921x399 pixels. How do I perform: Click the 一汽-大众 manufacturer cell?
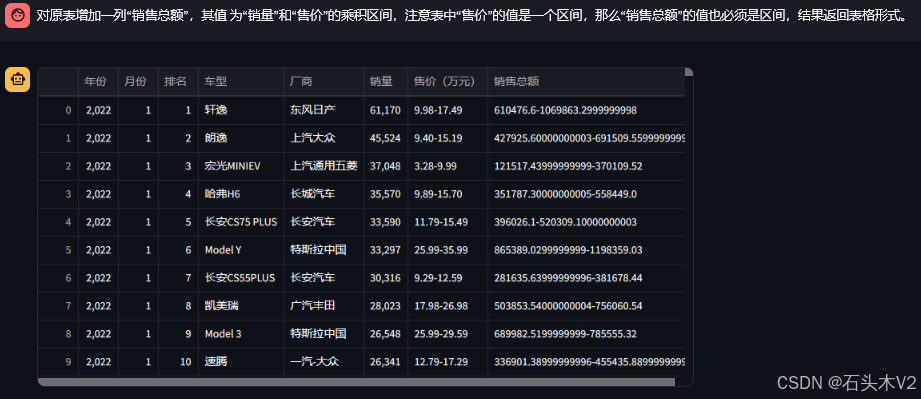click(324, 361)
